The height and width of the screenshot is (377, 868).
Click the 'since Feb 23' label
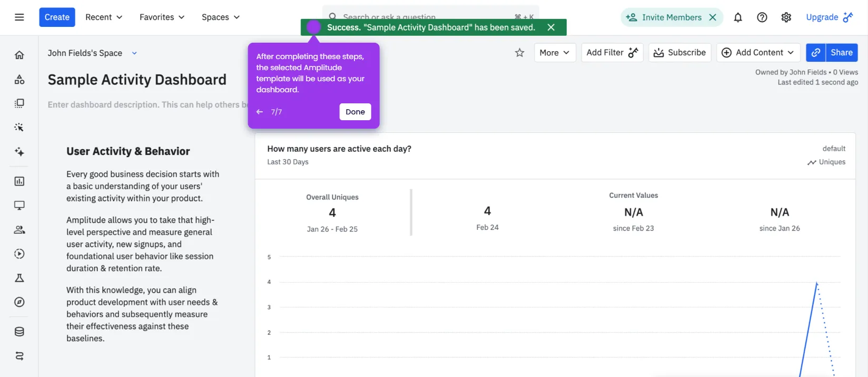point(634,228)
